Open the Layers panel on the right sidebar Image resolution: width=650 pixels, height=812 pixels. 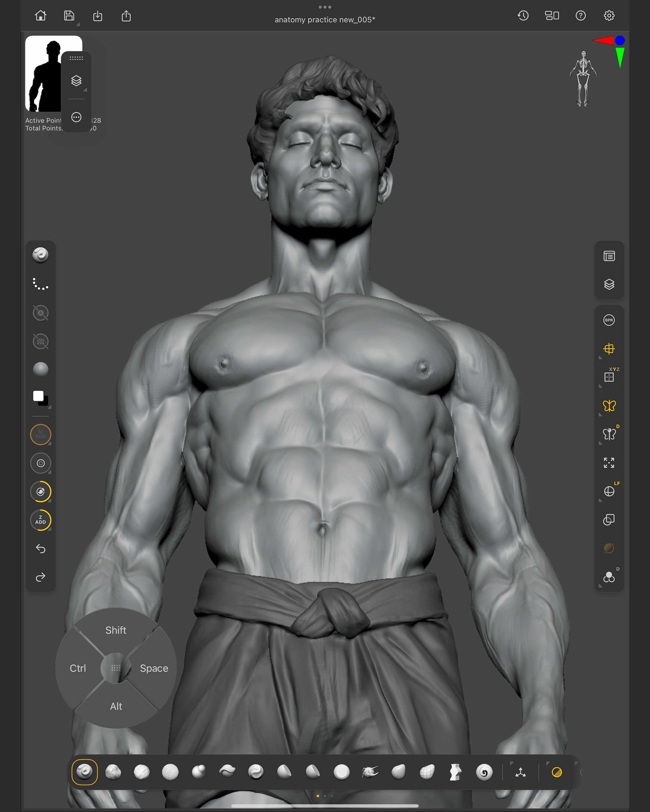pos(609,285)
